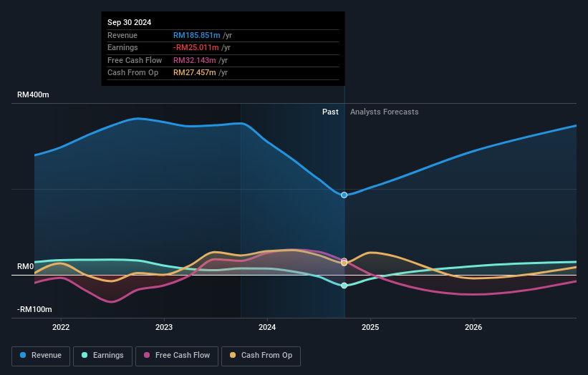Screen dimensions: 588x375
Task: Click the 'Earnings' row label in tooltip
Action: (122, 47)
